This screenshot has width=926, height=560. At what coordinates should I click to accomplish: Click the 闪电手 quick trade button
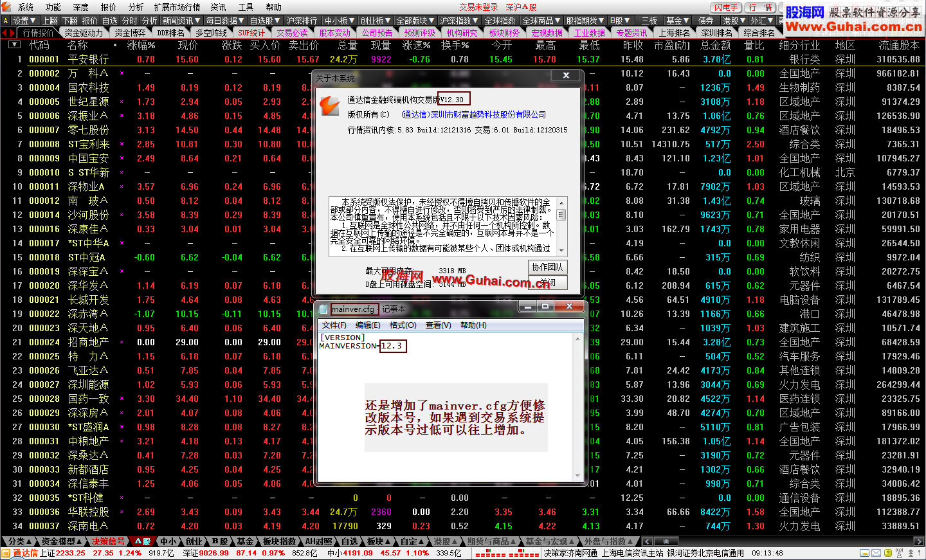(726, 7)
